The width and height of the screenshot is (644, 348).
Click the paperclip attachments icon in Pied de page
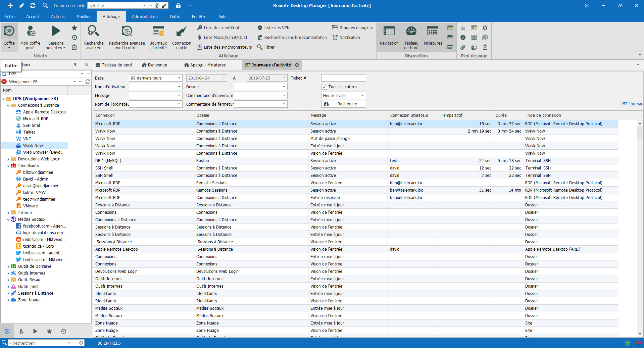point(463,47)
